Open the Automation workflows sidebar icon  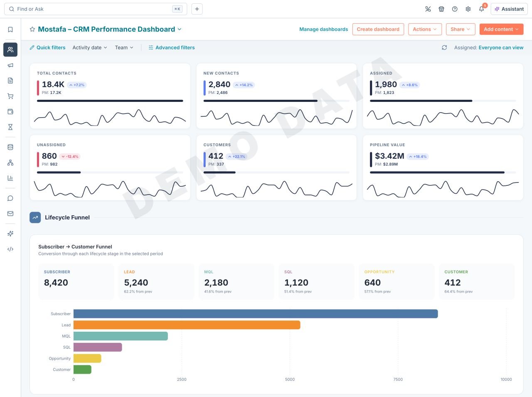pyautogui.click(x=10, y=163)
